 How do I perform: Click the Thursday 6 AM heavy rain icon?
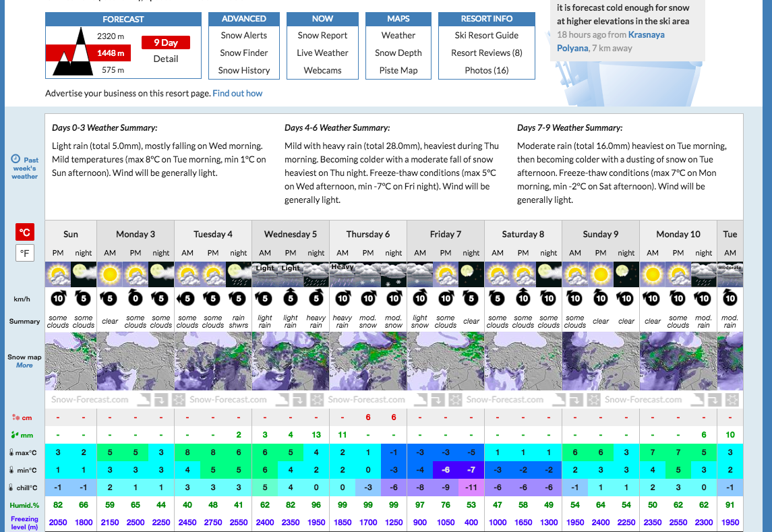click(x=343, y=274)
